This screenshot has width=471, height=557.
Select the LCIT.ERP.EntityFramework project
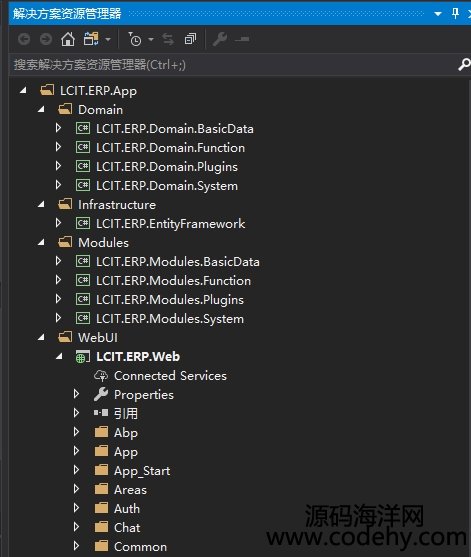click(x=170, y=224)
